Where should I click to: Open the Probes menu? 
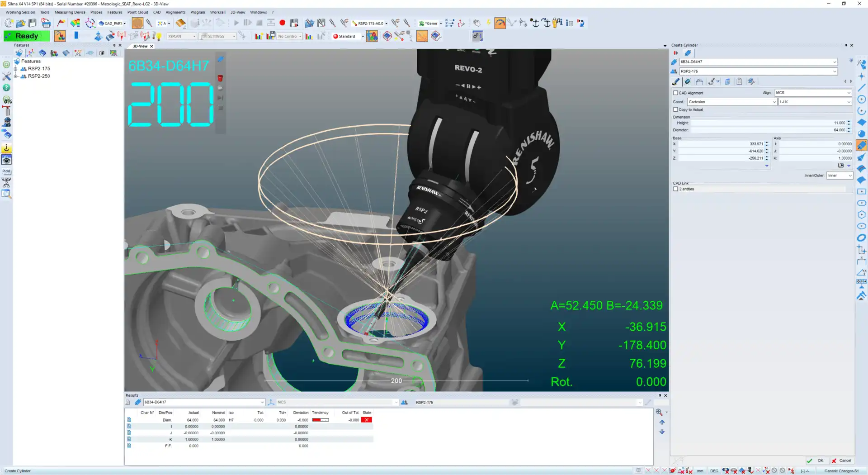tap(96, 12)
